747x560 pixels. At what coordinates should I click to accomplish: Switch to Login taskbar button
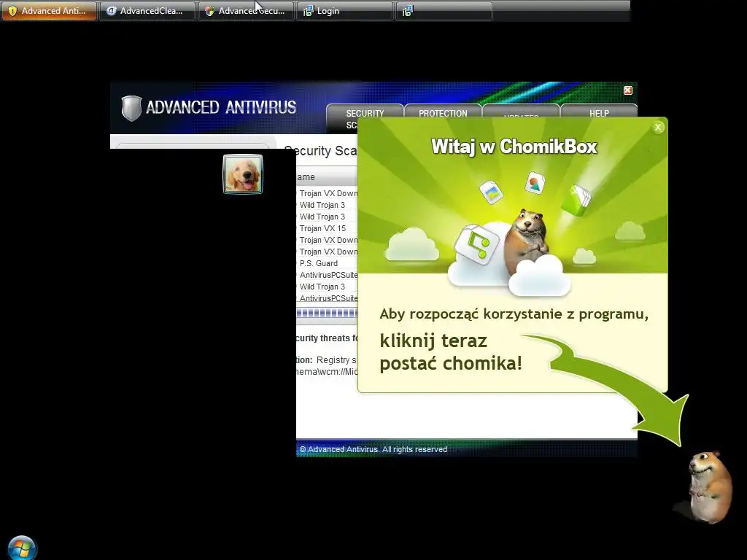tap(345, 10)
